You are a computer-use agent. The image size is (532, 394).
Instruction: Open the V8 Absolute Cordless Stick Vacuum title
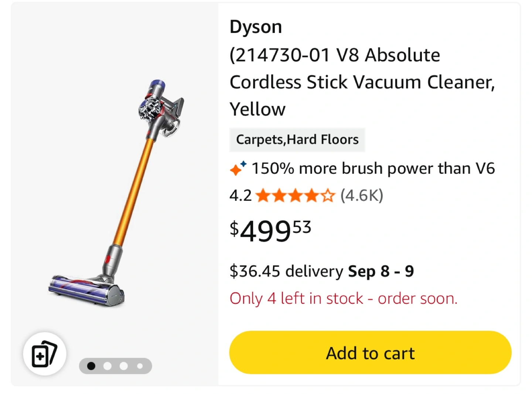pyautogui.click(x=362, y=82)
